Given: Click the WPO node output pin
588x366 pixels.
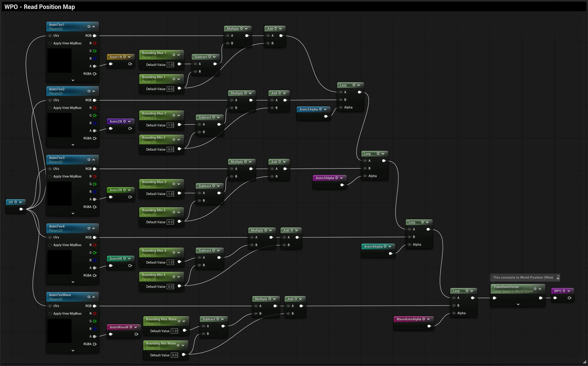Looking at the screenshot, I should pos(569,298).
